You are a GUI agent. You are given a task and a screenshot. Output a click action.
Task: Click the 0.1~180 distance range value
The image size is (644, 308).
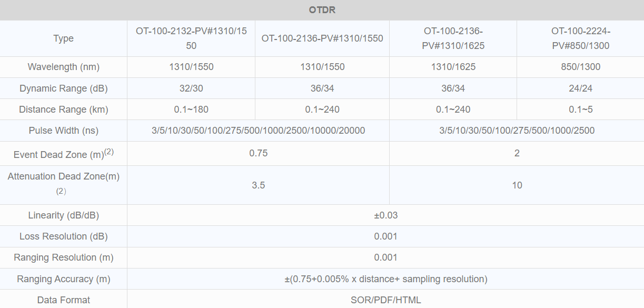[191, 110]
